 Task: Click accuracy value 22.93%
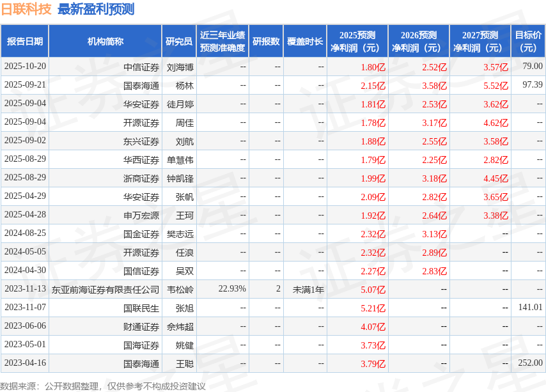(232, 288)
